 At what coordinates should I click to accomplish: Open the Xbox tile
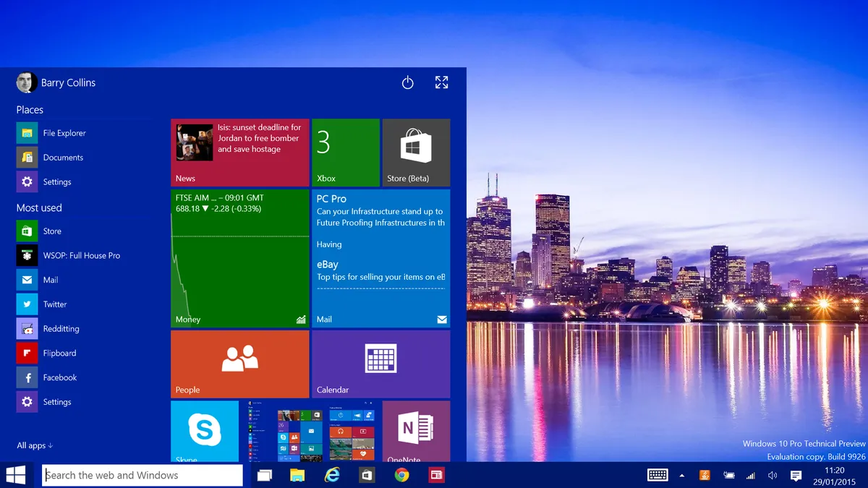click(x=345, y=153)
